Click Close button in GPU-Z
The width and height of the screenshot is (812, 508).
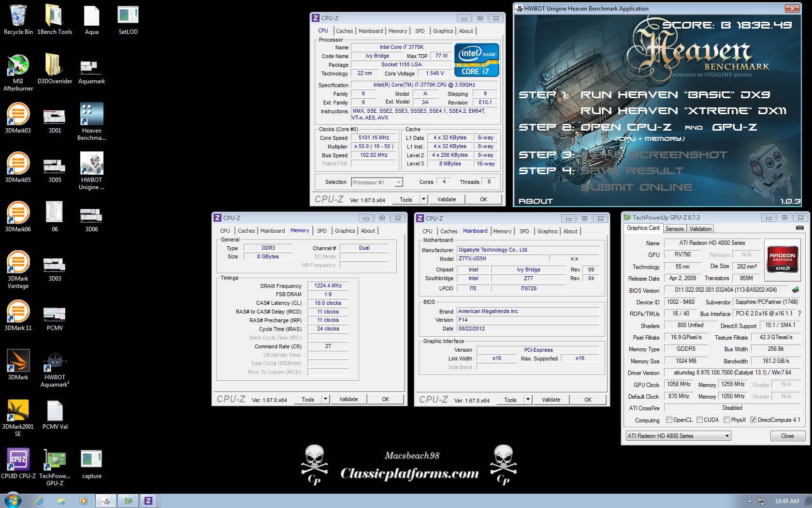coord(787,436)
